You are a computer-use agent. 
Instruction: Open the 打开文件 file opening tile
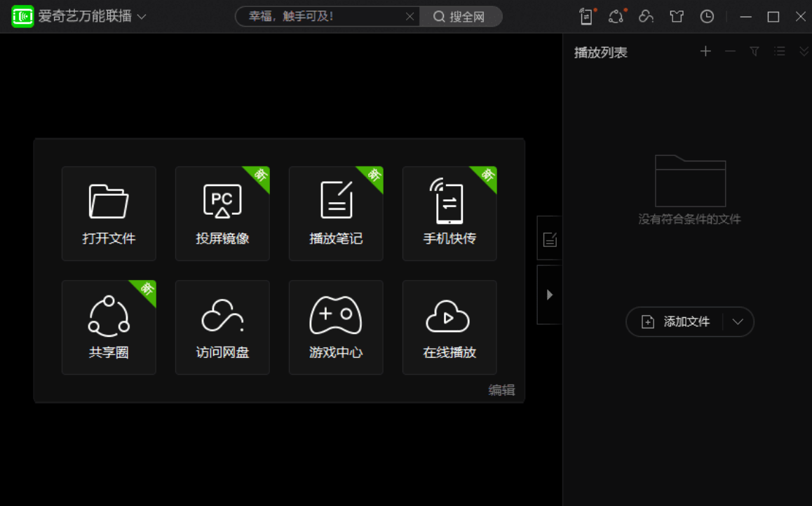pyautogui.click(x=109, y=213)
